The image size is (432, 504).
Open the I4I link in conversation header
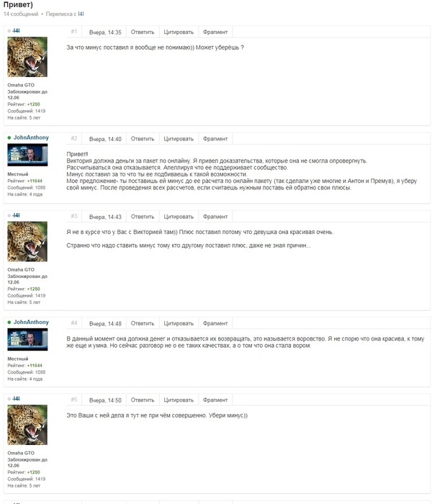[81, 14]
